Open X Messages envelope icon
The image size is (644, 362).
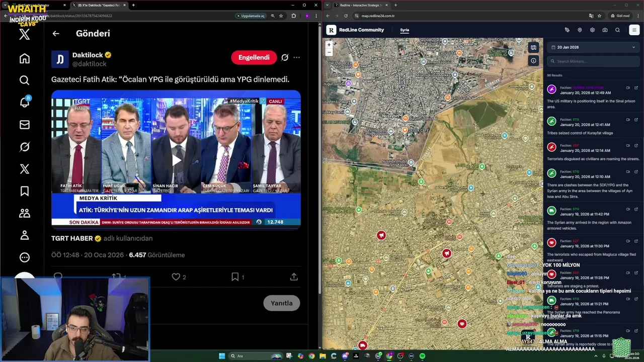coord(24,125)
